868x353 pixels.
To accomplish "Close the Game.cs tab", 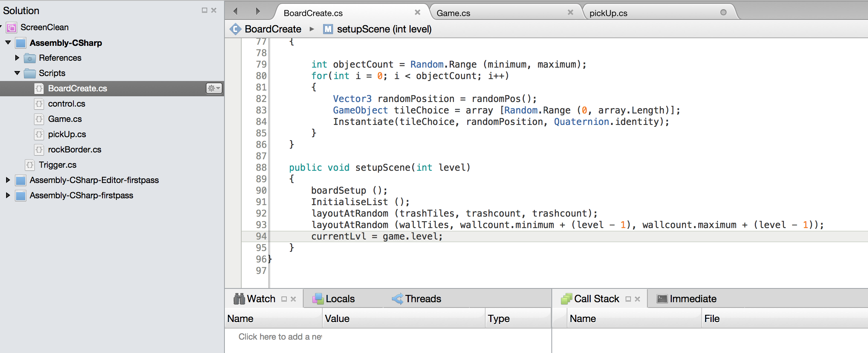I will click(x=571, y=12).
